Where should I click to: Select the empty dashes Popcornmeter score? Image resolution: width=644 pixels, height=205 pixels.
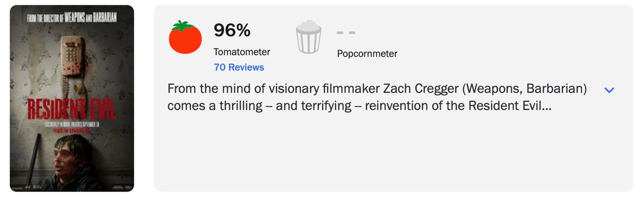tap(347, 32)
